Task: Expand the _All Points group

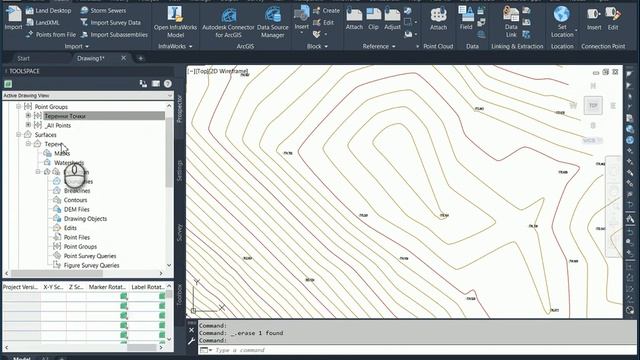Action: pos(28,125)
